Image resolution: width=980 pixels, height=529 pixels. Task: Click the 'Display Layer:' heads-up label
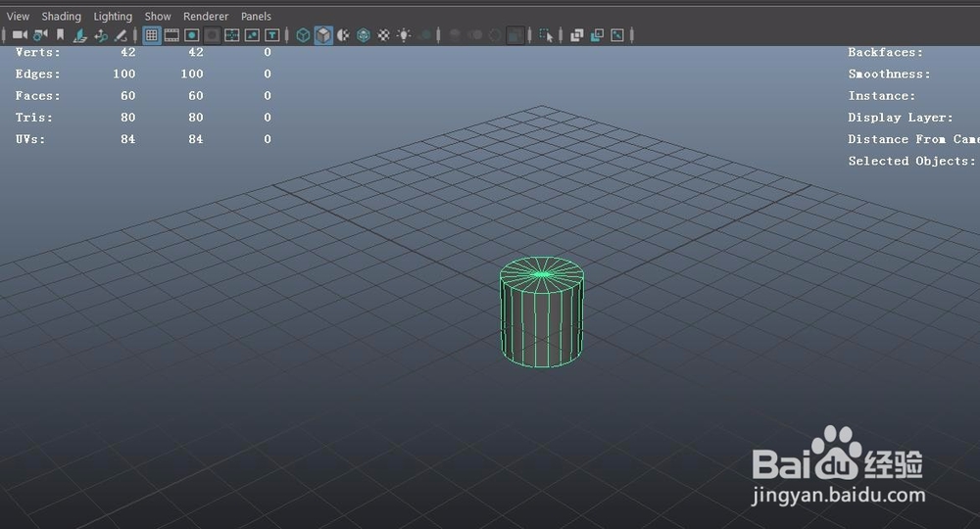901,118
